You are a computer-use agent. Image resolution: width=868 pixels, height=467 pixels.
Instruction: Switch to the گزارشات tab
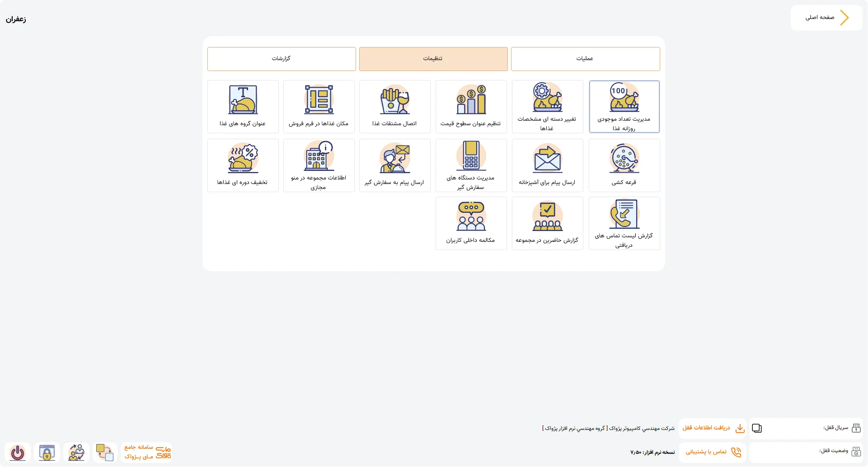tap(282, 59)
